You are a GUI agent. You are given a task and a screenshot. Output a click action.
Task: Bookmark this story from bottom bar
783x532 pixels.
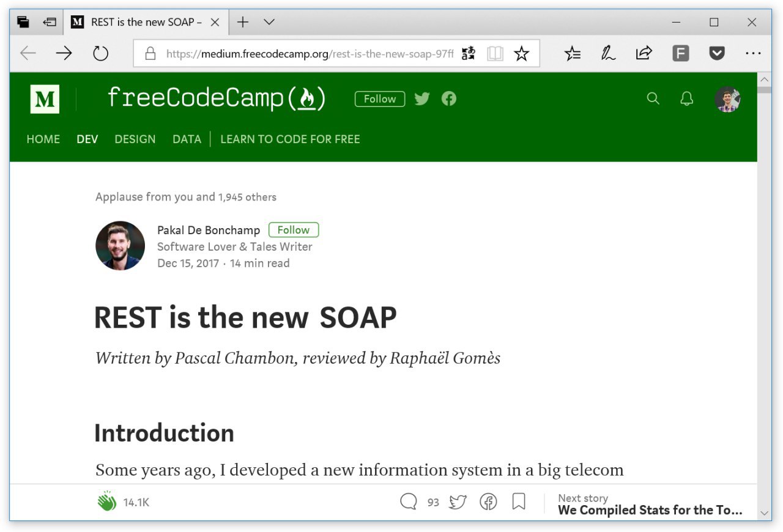[519, 502]
